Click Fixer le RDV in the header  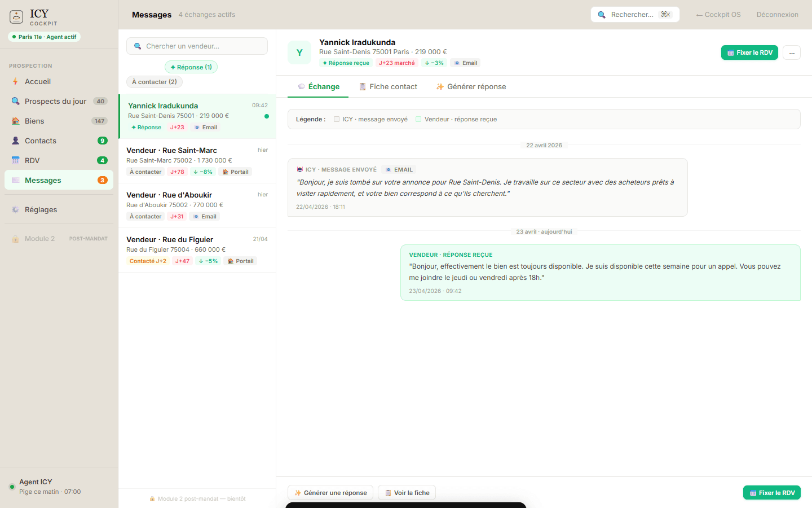tap(749, 52)
